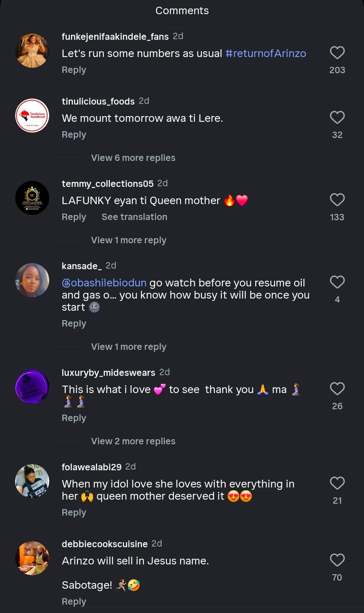Open tinulicious_foods profile picture
The width and height of the screenshot is (364, 613).
pos(32,116)
